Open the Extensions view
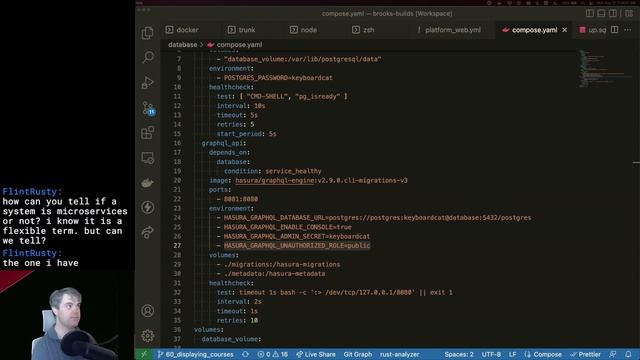Viewport: 640px width, 360px height. 148,133
